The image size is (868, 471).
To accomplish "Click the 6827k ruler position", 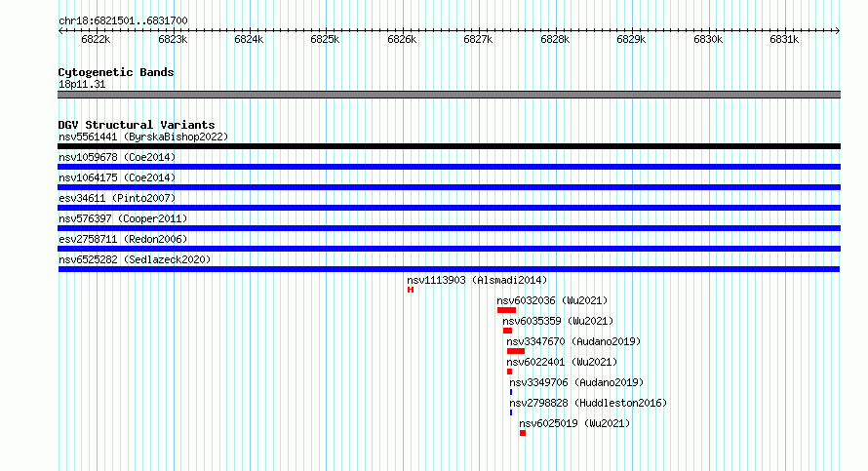I will pos(478,39).
